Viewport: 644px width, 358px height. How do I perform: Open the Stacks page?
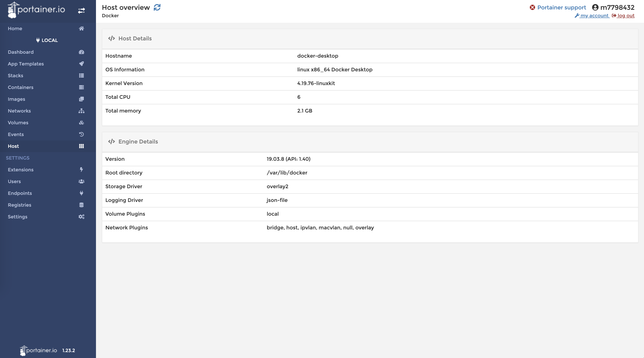tap(15, 75)
